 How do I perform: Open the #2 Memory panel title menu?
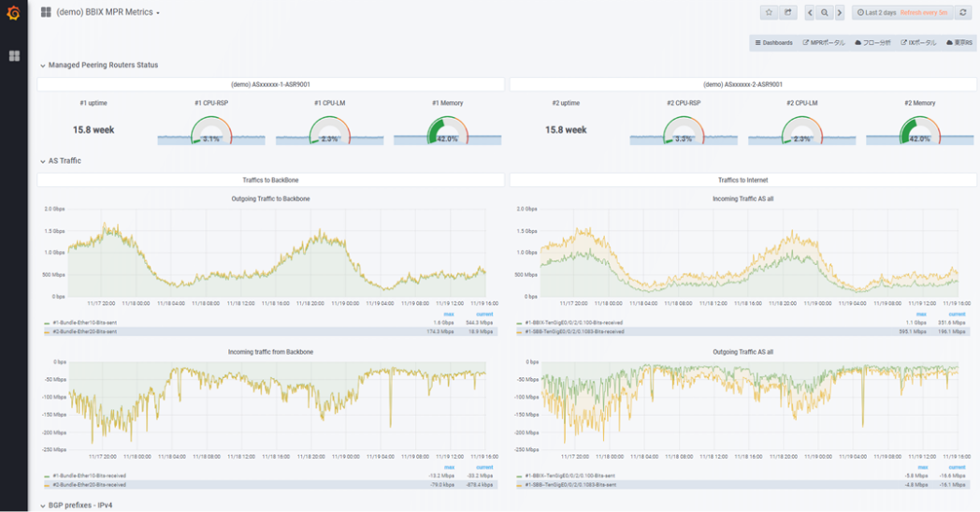pos(920,103)
